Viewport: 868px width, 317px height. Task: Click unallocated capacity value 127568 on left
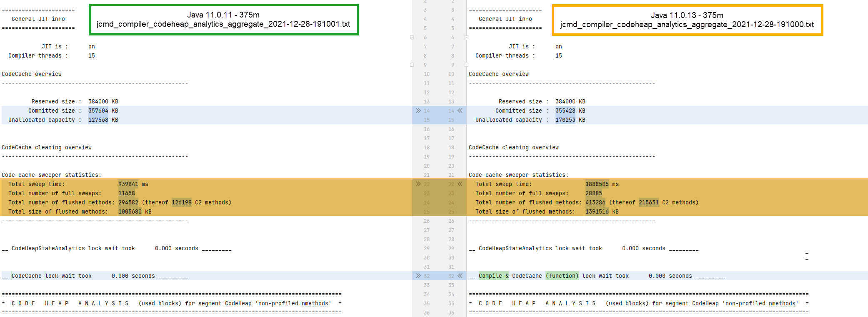98,120
